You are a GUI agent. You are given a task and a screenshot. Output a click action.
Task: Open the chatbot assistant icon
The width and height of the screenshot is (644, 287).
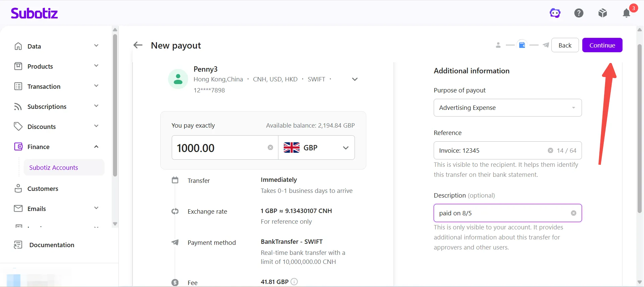(555, 13)
